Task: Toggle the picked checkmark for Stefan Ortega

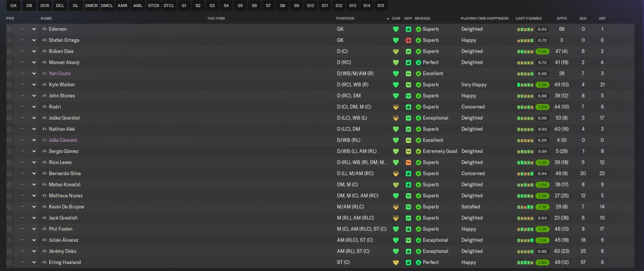Action: pyautogui.click(x=9, y=40)
